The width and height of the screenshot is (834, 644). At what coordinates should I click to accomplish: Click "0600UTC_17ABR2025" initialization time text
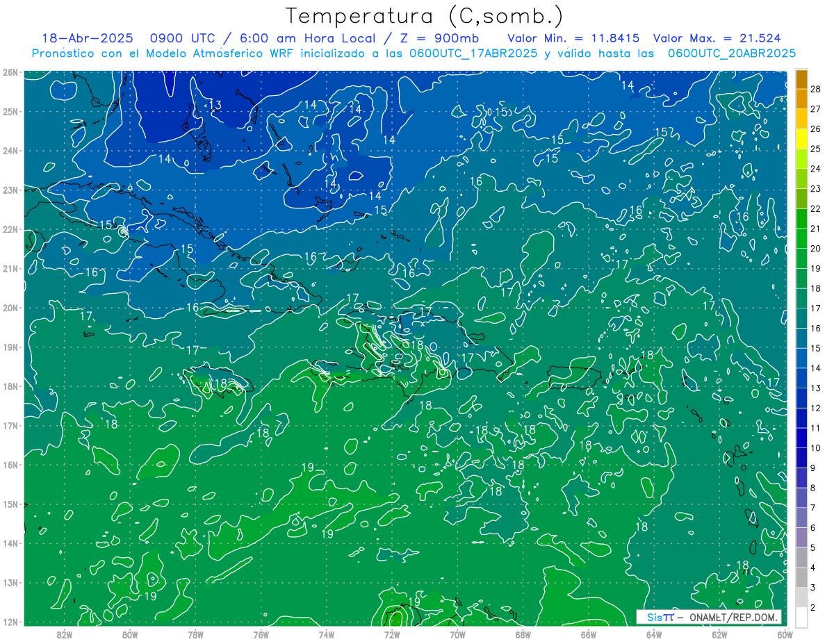(x=473, y=53)
